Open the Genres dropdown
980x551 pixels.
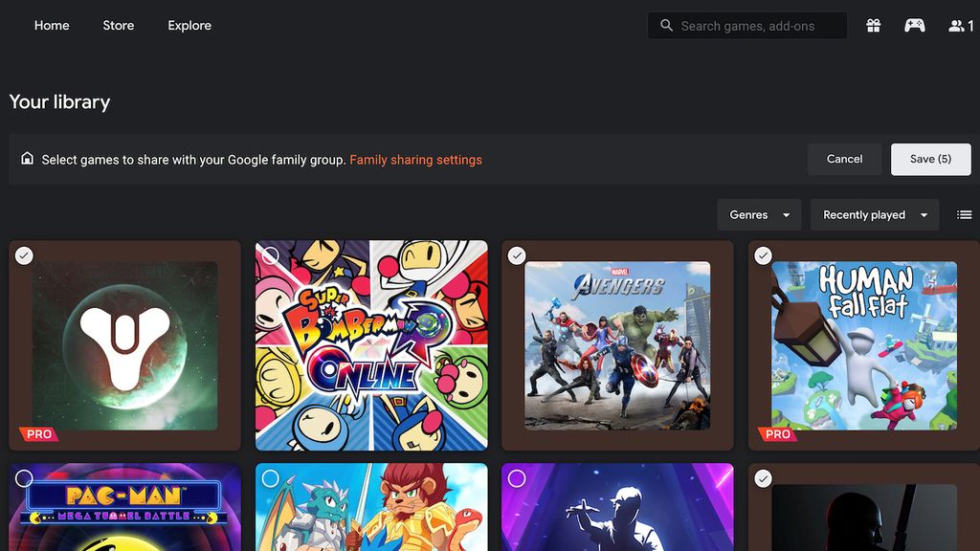[759, 215]
